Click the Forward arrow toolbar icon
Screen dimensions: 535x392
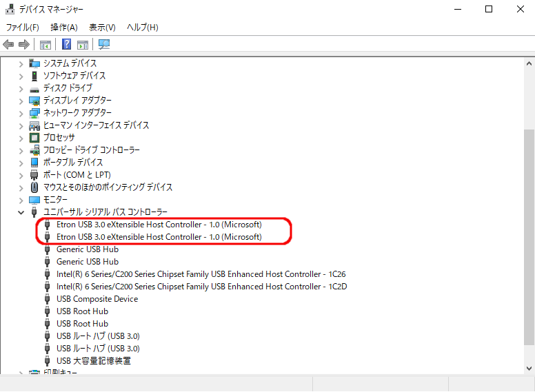(24, 44)
